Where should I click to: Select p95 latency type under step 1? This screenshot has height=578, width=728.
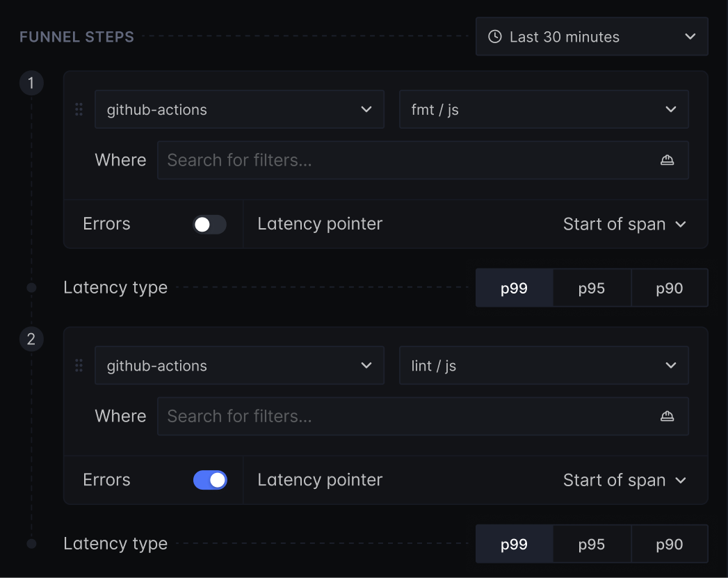592,288
